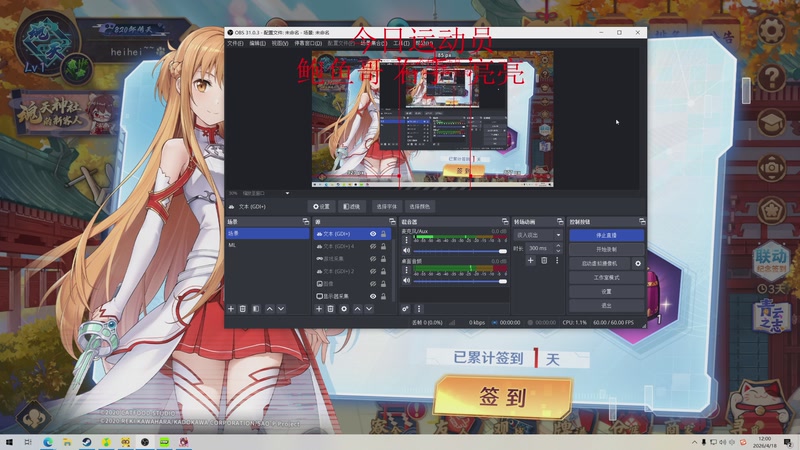The image size is (800, 450).
Task: Open Steam from the taskbar
Action: click(x=86, y=442)
